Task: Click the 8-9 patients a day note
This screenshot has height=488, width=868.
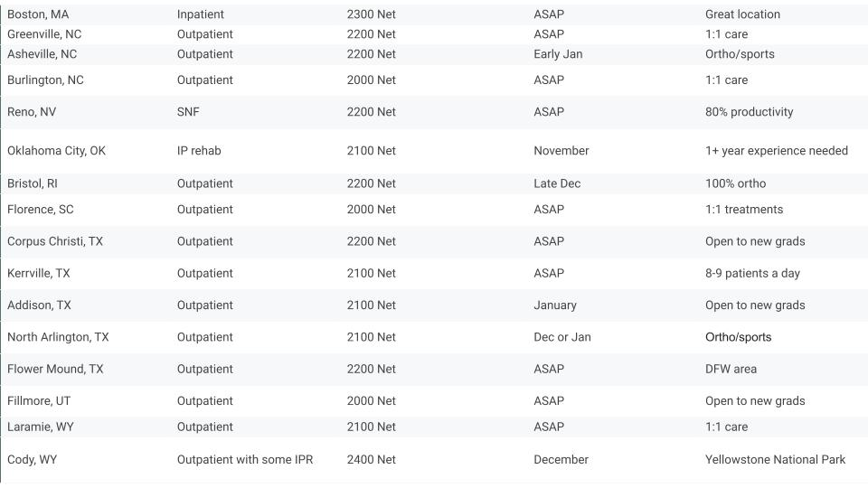Action: 752,274
